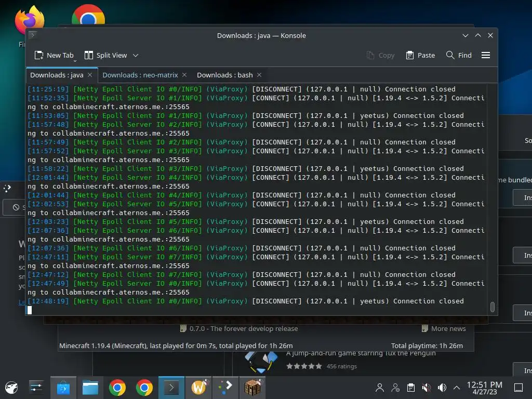Click the Konsole terminal scrollbar handle

coord(493,307)
